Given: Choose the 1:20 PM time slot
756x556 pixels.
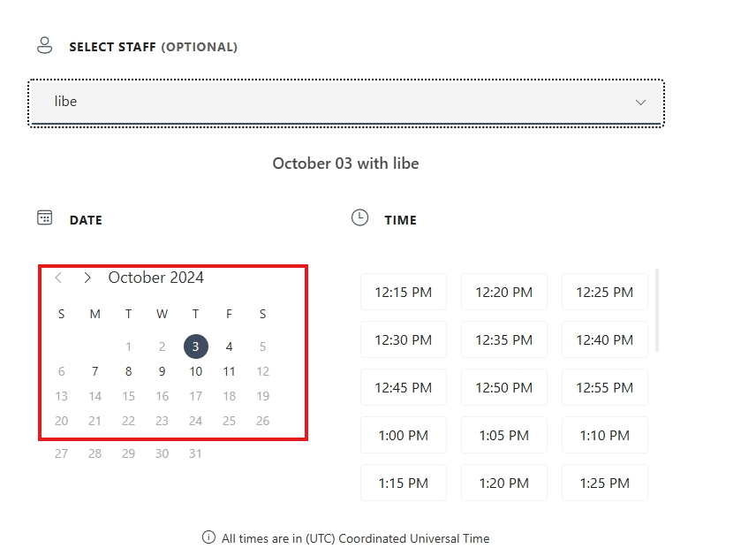Looking at the screenshot, I should point(503,484).
